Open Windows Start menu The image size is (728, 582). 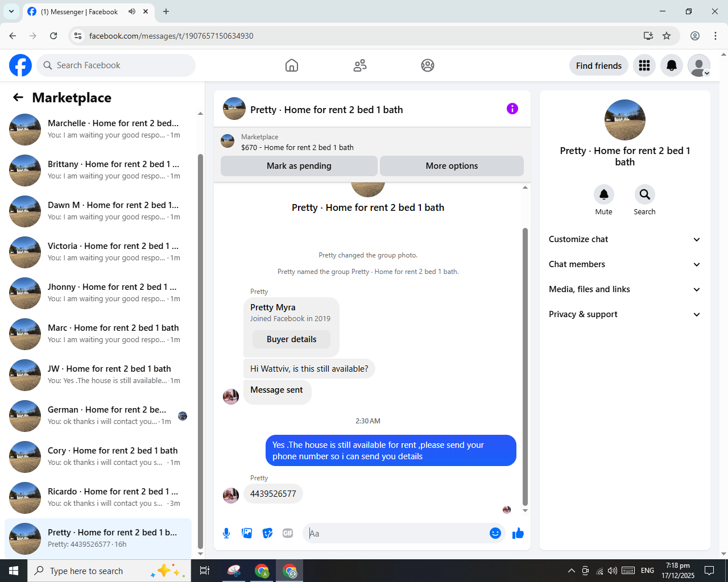coord(14,571)
